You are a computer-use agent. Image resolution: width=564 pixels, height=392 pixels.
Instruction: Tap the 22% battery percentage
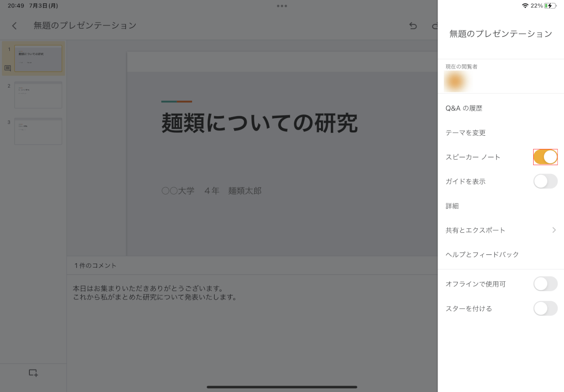coord(537,6)
